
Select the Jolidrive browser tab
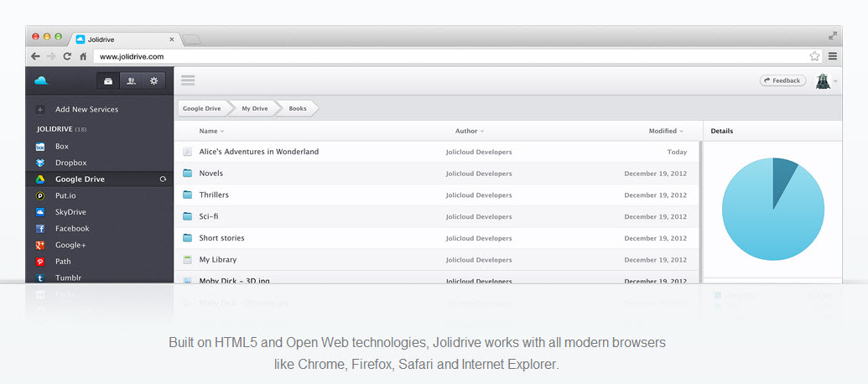click(125, 39)
